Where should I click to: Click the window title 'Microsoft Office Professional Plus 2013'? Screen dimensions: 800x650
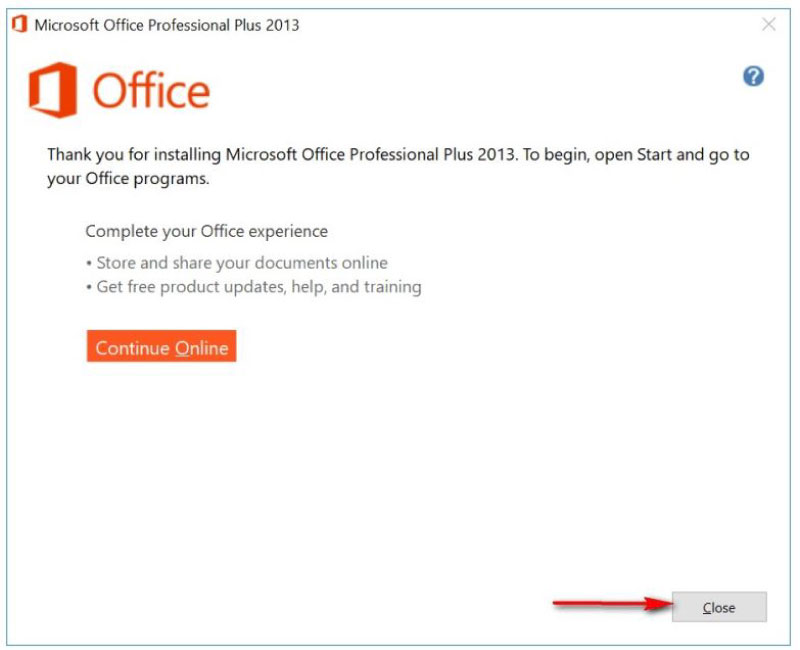click(167, 25)
